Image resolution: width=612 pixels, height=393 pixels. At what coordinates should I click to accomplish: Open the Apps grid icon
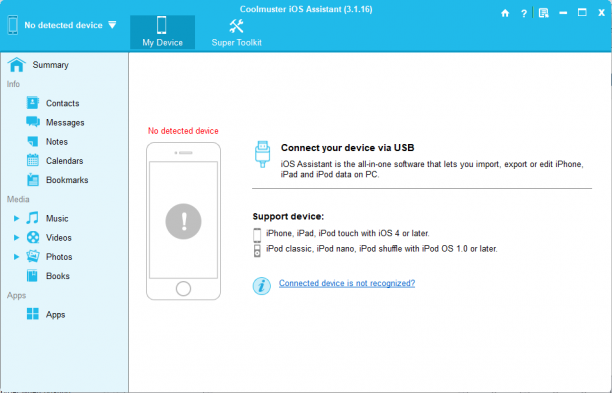[x=33, y=314]
